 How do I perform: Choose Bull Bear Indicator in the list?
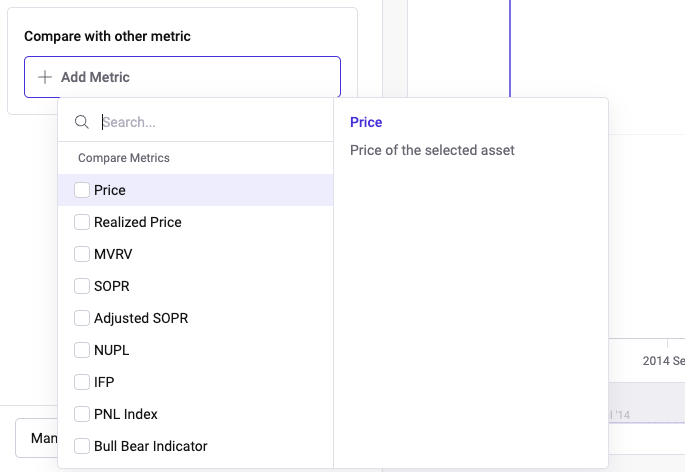pos(151,446)
